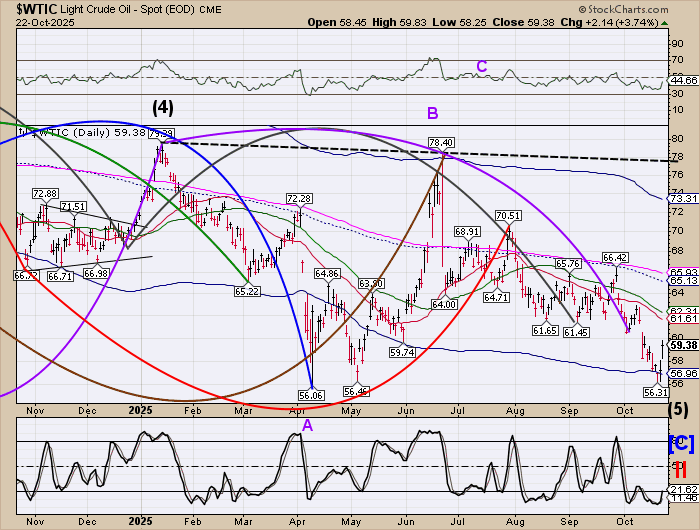
Task: Click the 56.31 October low annotation
Action: coord(655,392)
